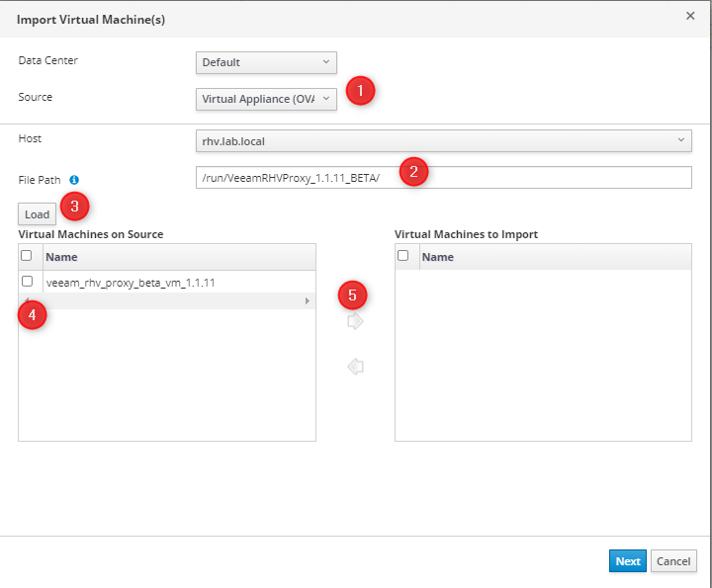This screenshot has height=588, width=712.
Task: Toggle select-all checkbox in Virtual Machines on Source
Action: 28,256
